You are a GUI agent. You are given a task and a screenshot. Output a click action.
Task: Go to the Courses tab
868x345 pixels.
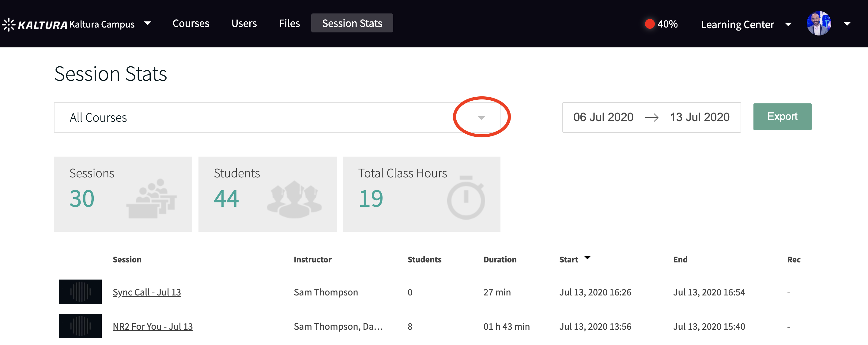point(191,23)
